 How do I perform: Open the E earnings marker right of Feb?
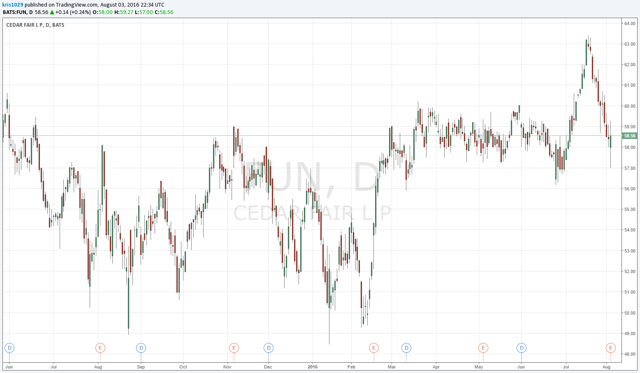point(374,348)
